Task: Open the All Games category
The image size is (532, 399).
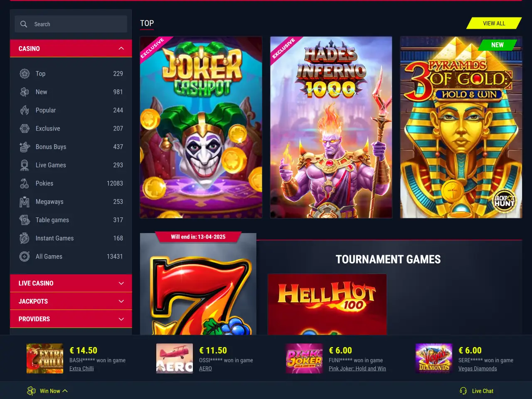Action: click(71, 256)
